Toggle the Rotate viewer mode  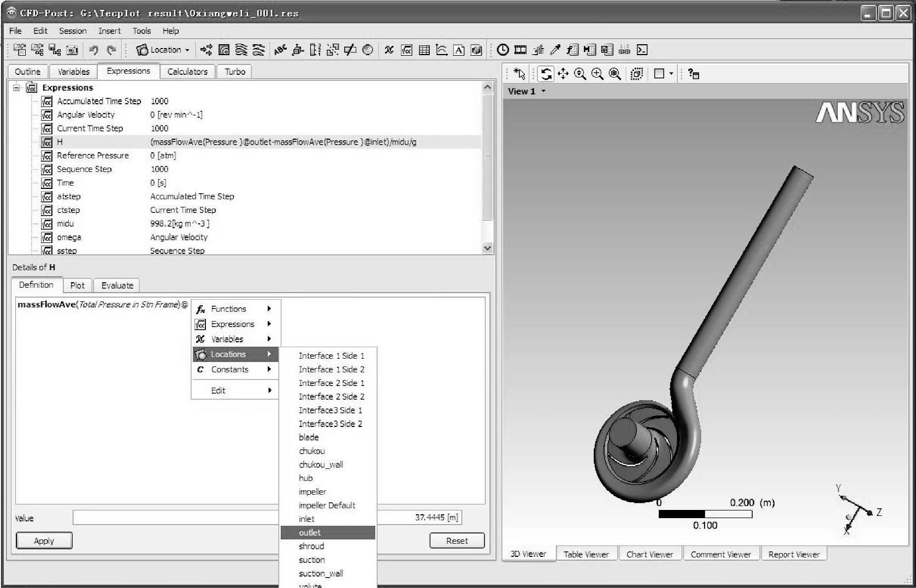click(546, 74)
